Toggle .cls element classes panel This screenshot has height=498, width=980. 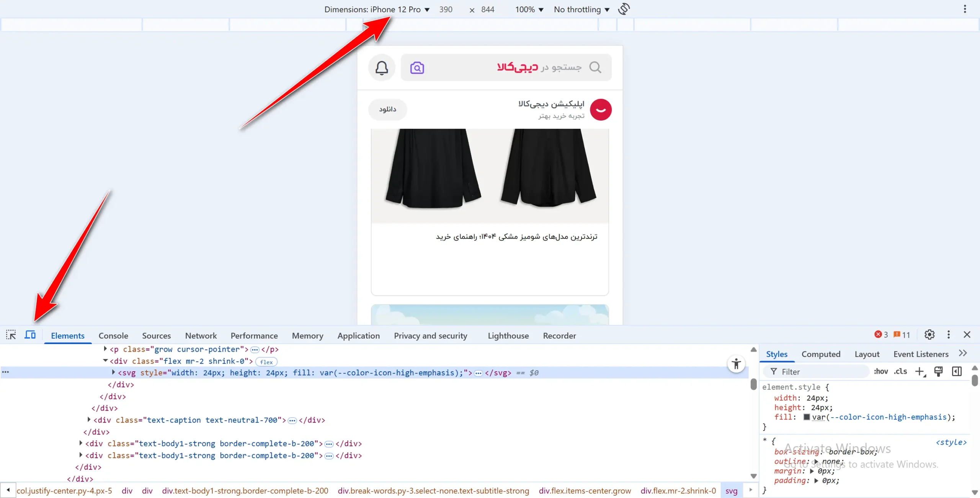click(901, 372)
